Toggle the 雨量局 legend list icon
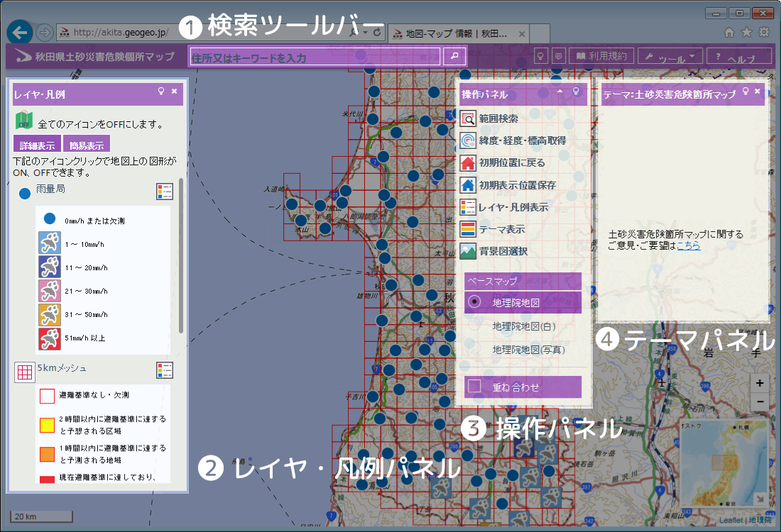The width and height of the screenshot is (781, 532). click(x=165, y=192)
